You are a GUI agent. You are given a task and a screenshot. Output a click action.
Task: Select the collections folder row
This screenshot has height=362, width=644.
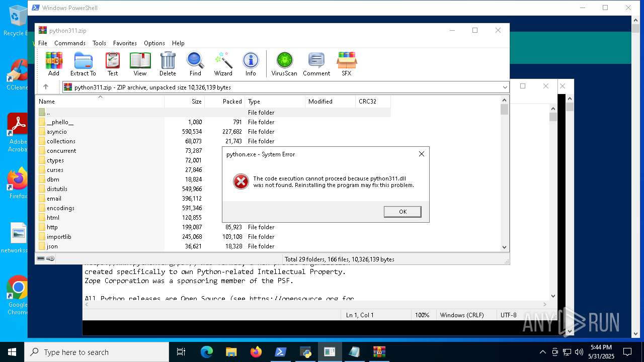pos(213,141)
